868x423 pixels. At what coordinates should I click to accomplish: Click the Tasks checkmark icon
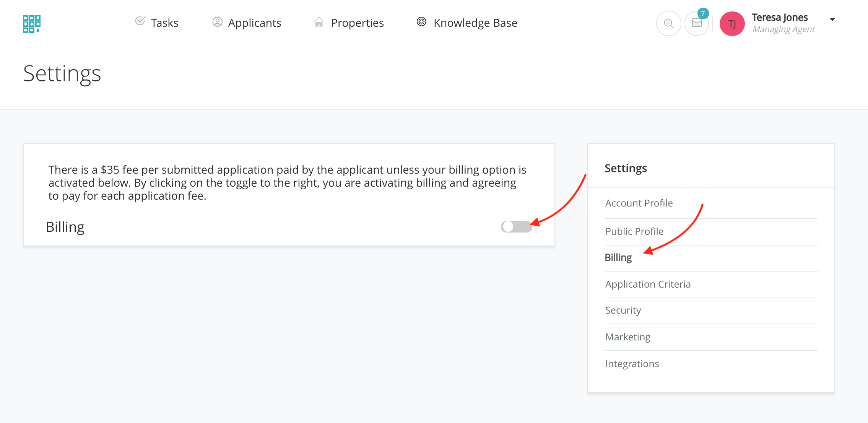pos(140,21)
